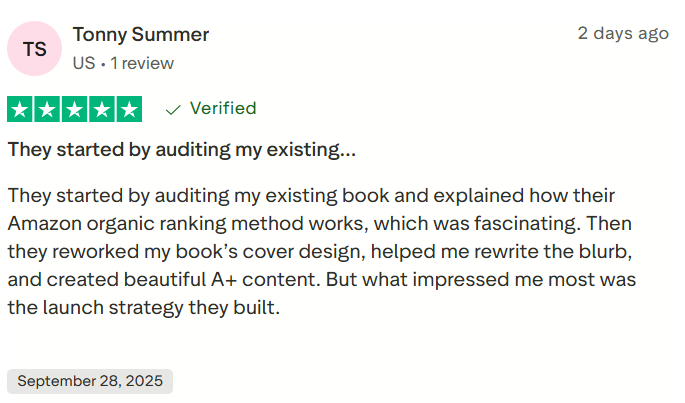Click the TS profile avatar circle
This screenshot has height=403, width=685.
(x=35, y=48)
